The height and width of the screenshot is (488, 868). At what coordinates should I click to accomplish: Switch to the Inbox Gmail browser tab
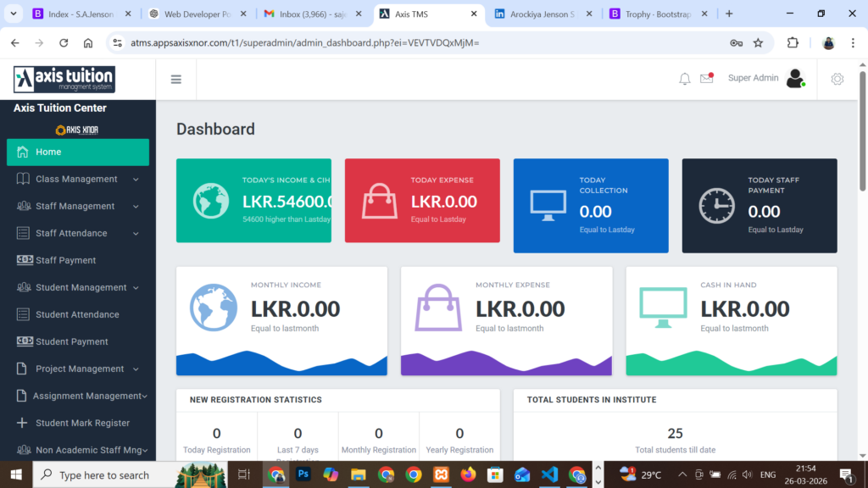click(x=312, y=14)
